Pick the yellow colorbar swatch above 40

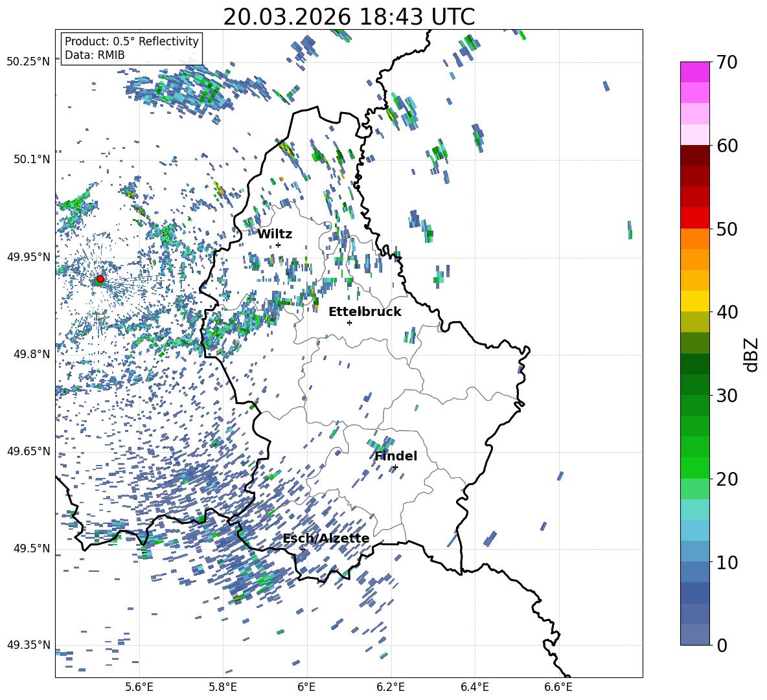695,301
